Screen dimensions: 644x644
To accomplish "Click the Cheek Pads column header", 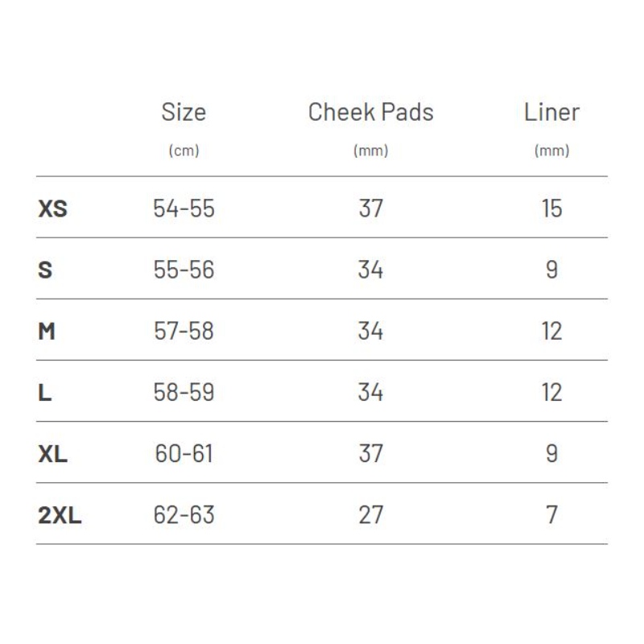I will coord(371,112).
